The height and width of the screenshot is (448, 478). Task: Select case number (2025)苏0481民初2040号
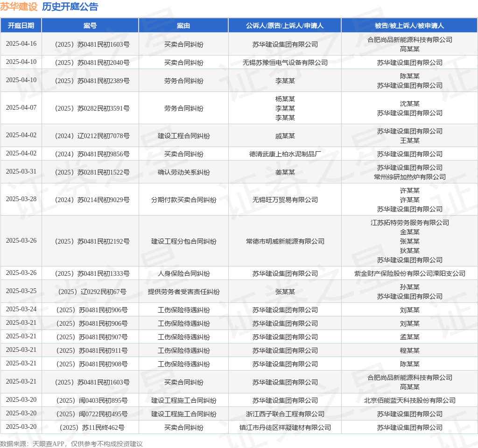[x=92, y=63]
